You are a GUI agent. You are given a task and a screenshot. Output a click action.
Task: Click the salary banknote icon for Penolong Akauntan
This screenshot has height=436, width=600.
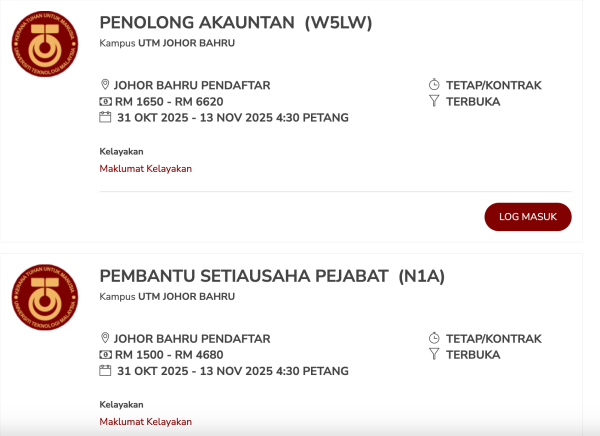click(105, 102)
